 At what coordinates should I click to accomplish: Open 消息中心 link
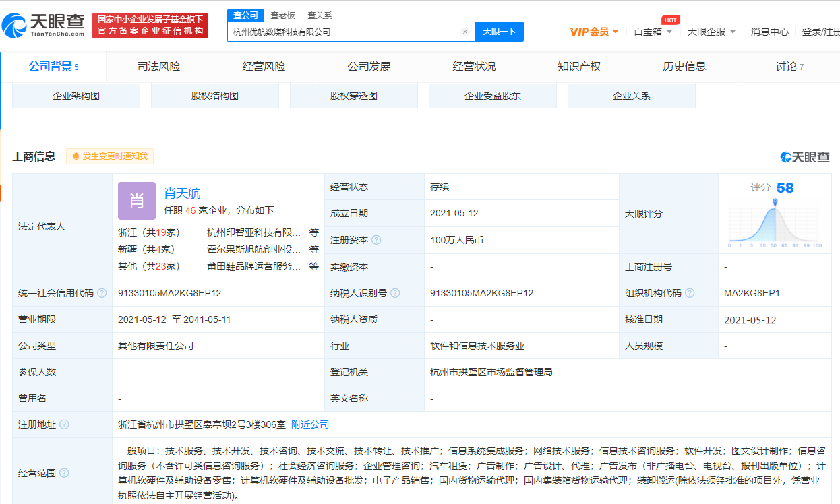tap(770, 32)
